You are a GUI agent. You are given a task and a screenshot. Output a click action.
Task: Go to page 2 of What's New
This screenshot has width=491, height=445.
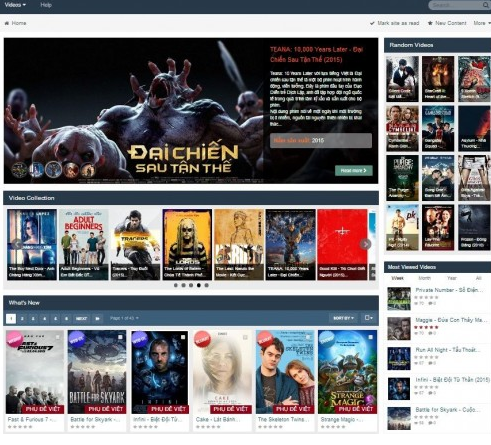coord(22,319)
